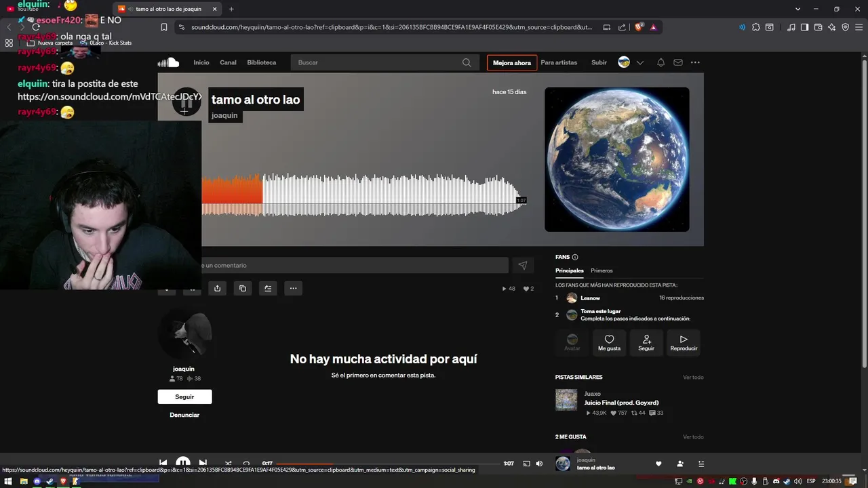Click the browser share page icon
The width and height of the screenshot is (868, 488).
622,27
